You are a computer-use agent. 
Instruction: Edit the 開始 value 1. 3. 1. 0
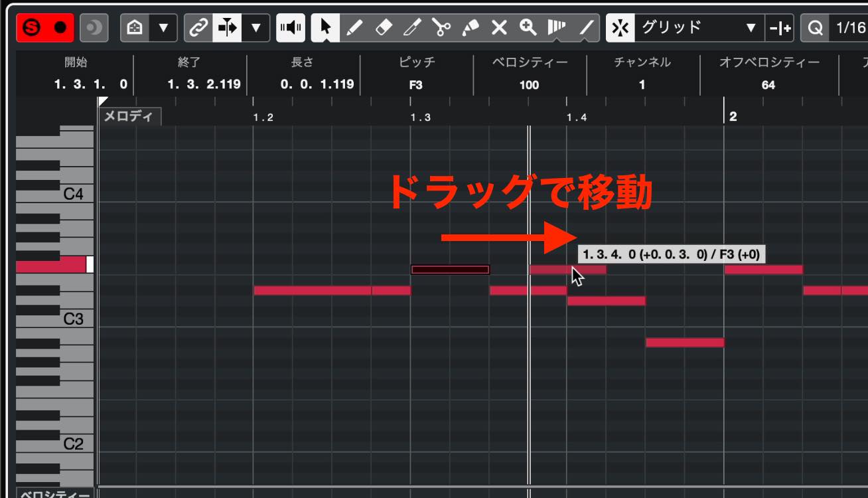coord(92,84)
